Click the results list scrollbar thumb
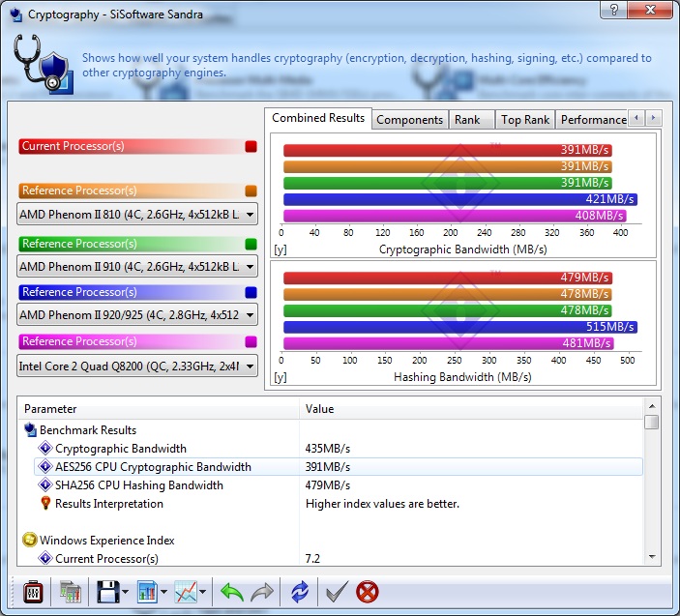 click(652, 422)
